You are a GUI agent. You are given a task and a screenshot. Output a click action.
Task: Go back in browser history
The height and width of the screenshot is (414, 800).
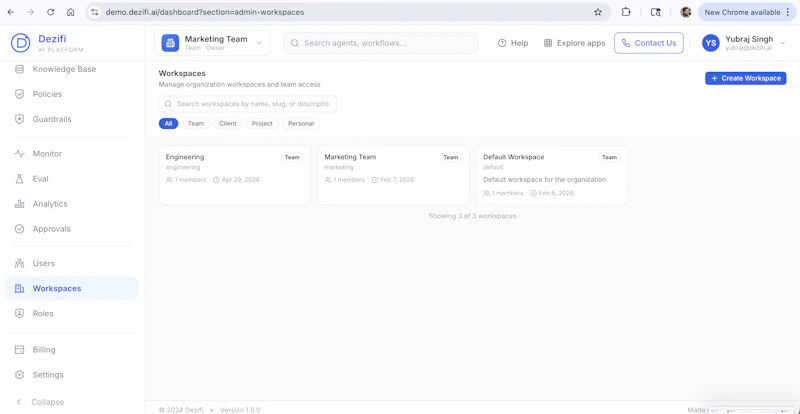click(x=11, y=12)
